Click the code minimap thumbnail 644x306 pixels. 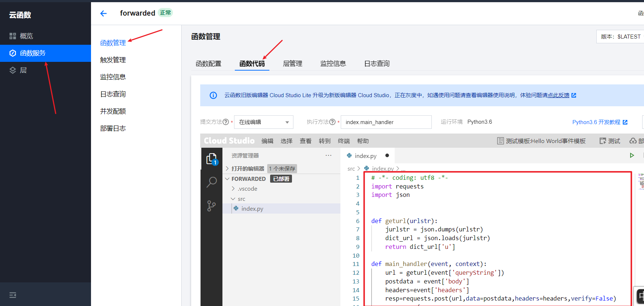(641, 182)
